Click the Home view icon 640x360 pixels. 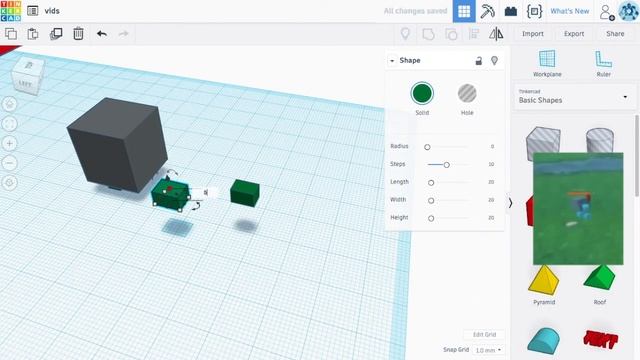pyautogui.click(x=10, y=104)
